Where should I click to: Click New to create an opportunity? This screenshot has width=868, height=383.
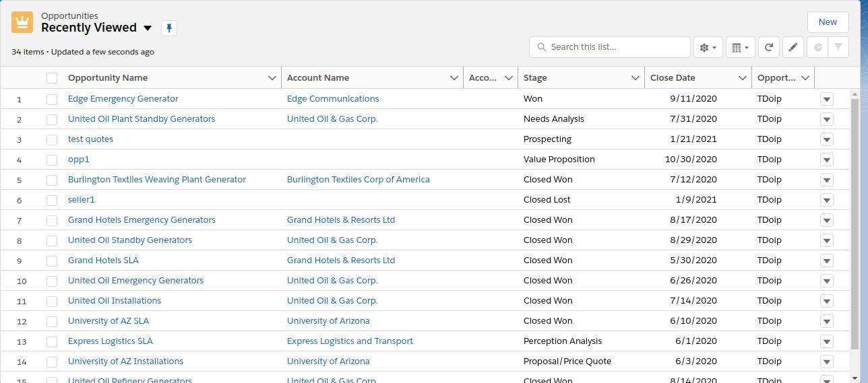coord(828,22)
